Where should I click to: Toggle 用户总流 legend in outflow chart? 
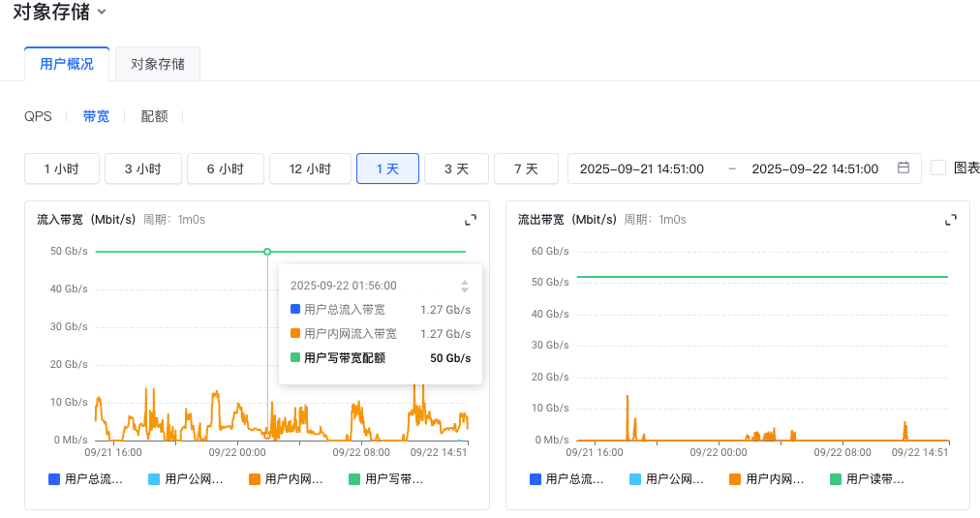pos(567,479)
